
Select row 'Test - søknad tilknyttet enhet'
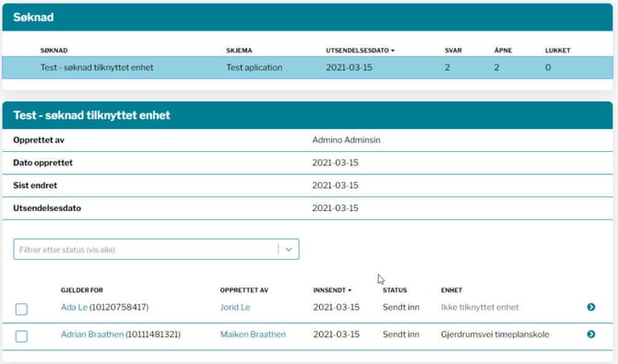tap(307, 67)
